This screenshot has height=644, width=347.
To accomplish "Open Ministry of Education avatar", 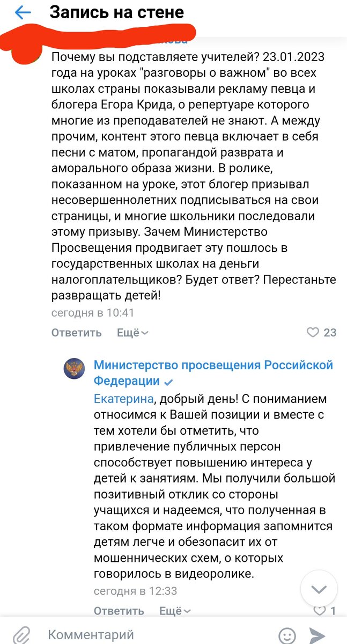I will (x=75, y=370).
